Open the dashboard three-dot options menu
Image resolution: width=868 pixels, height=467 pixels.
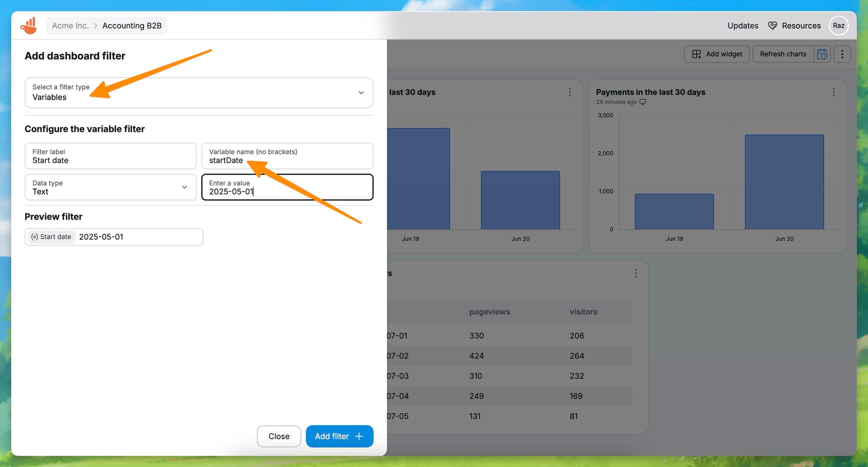click(x=842, y=54)
